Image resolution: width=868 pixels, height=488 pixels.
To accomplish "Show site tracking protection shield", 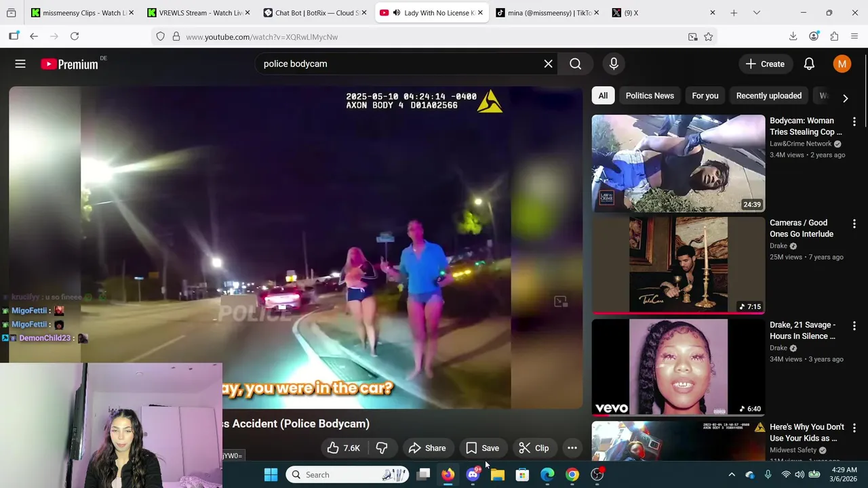I will 160,37.
